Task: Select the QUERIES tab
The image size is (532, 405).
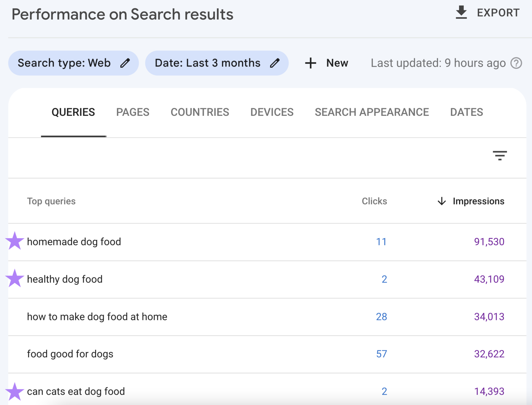Action: click(x=73, y=112)
